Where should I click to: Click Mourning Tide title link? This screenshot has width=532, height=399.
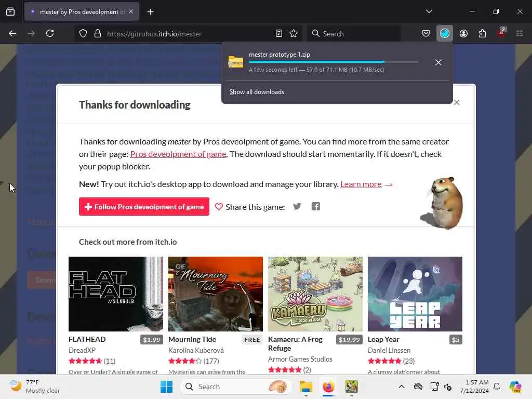[192, 339]
